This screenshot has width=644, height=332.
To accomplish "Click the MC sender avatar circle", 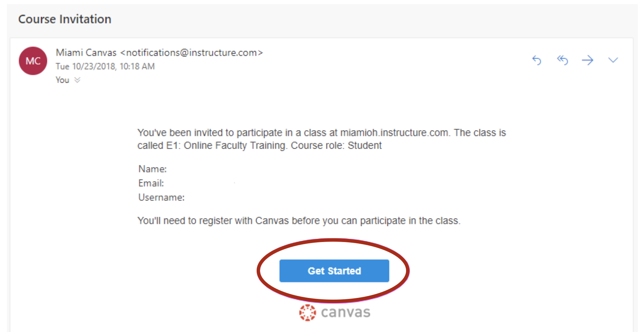I will pyautogui.click(x=33, y=61).
